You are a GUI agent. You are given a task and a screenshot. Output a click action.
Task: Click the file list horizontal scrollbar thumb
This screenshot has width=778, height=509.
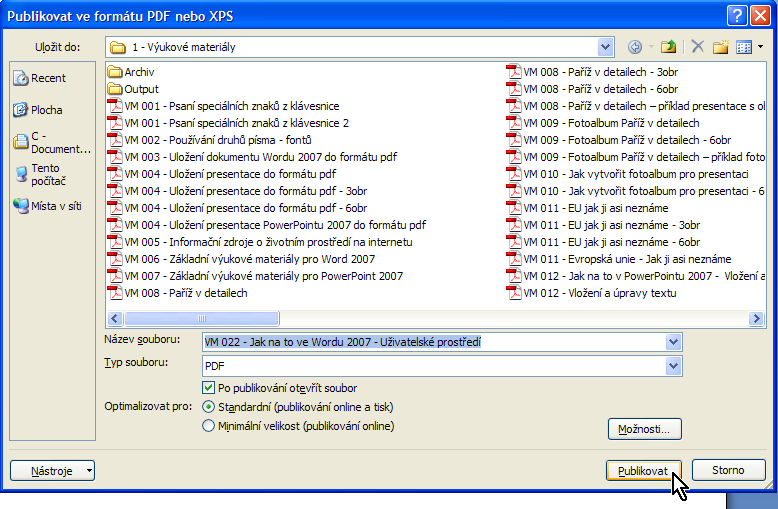[x=201, y=318]
